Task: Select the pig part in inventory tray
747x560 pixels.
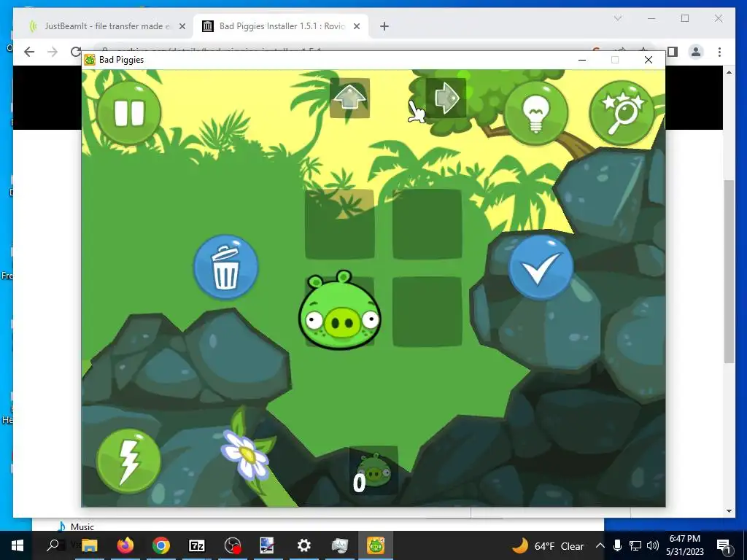Action: point(374,470)
